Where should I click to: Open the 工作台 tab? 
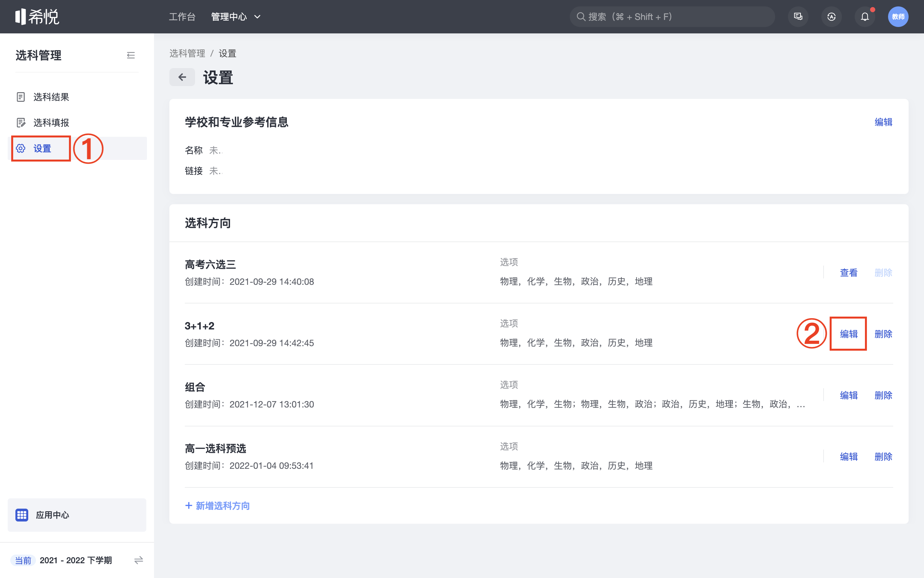click(x=182, y=17)
